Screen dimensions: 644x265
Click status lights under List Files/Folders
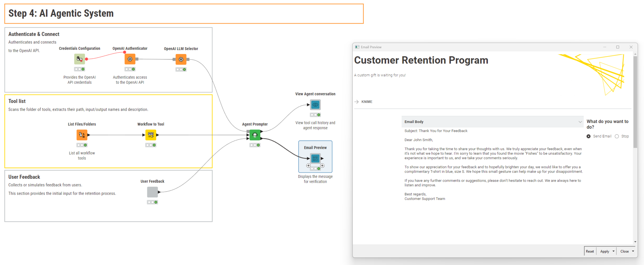coord(82,145)
